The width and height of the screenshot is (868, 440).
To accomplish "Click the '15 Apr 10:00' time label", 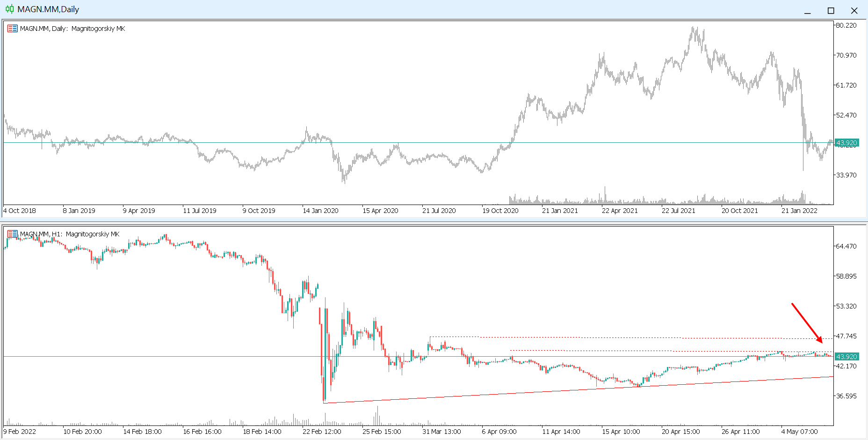I will pos(621,432).
